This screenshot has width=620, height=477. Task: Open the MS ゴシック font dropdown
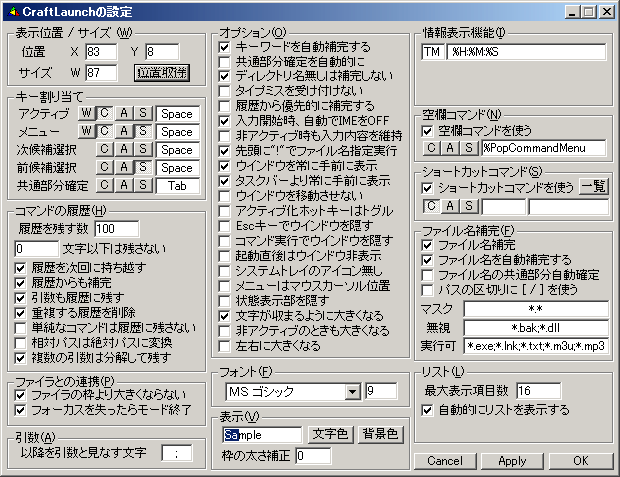tap(352, 392)
